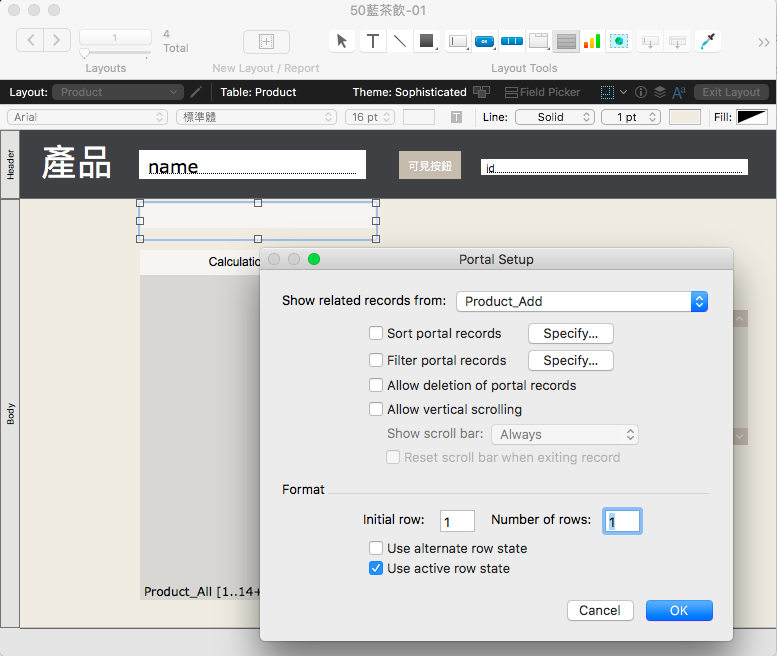Click the 產品 title text
Screen dimensions: 777x656
click(77, 163)
